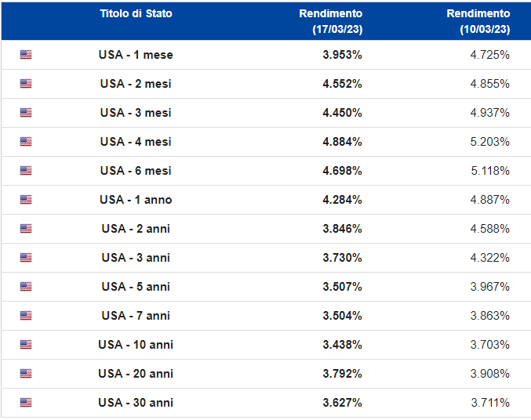
Task: Click the 3.953% yield for 1 mese
Action: 342,55
